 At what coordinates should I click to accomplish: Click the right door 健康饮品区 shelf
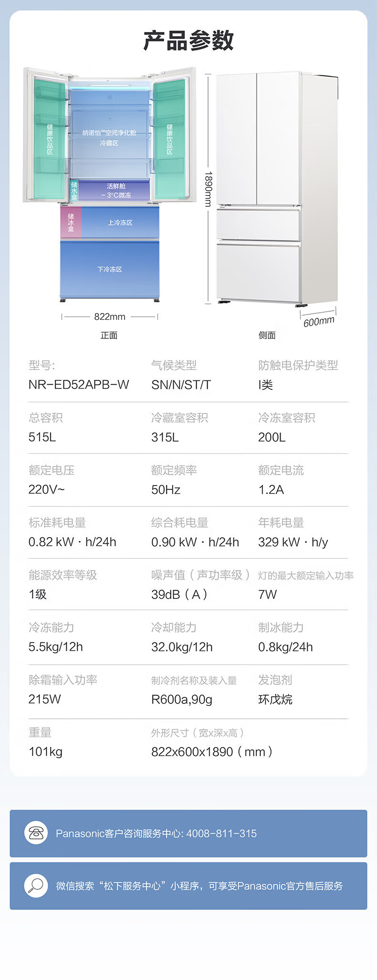coord(169,139)
